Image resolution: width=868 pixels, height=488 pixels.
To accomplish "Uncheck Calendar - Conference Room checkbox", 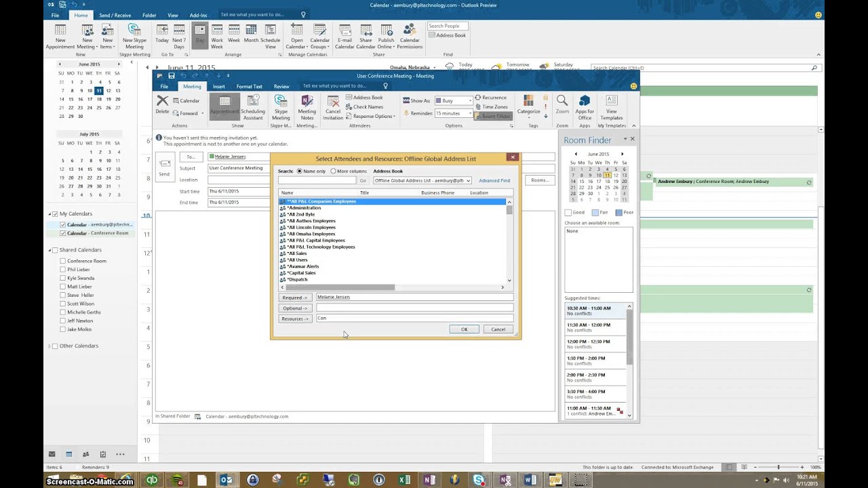I will (x=63, y=233).
